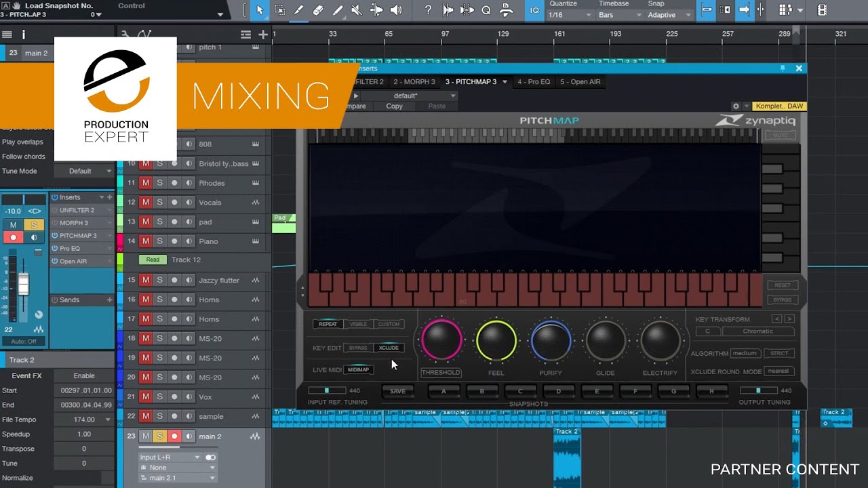868x488 pixels.
Task: Switch to 2 - MORPH 3 tab
Action: point(414,82)
